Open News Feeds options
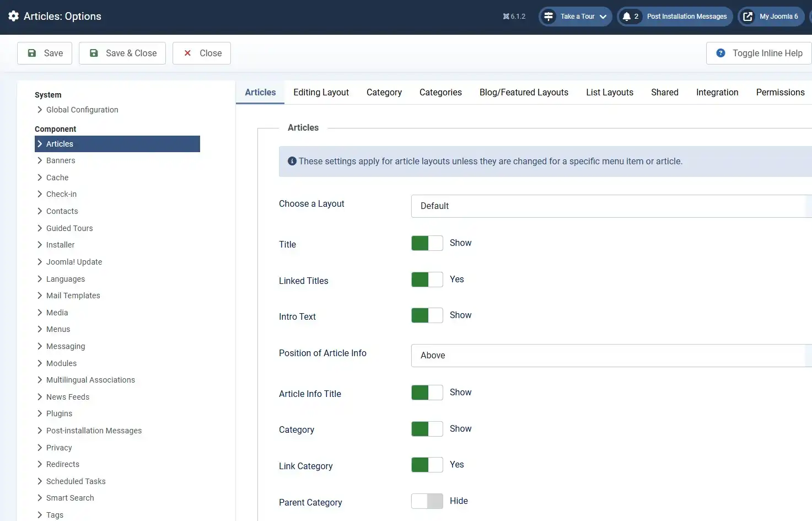This screenshot has height=521, width=812. (68, 397)
